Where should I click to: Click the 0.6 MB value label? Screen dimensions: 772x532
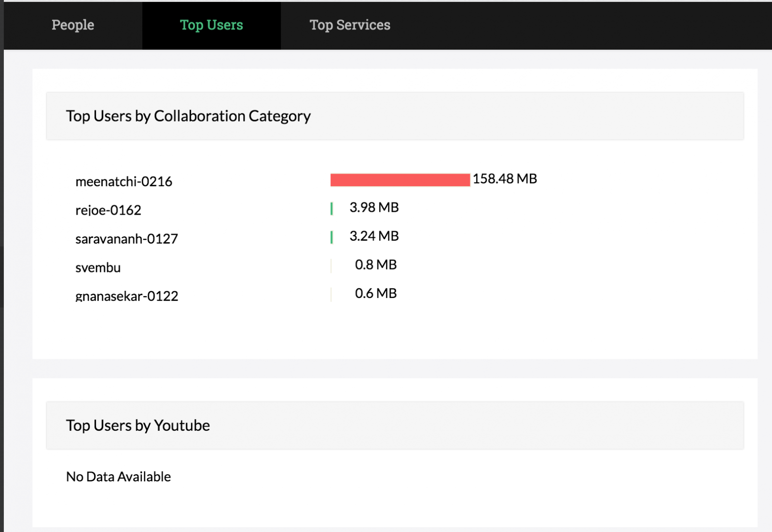[376, 293]
